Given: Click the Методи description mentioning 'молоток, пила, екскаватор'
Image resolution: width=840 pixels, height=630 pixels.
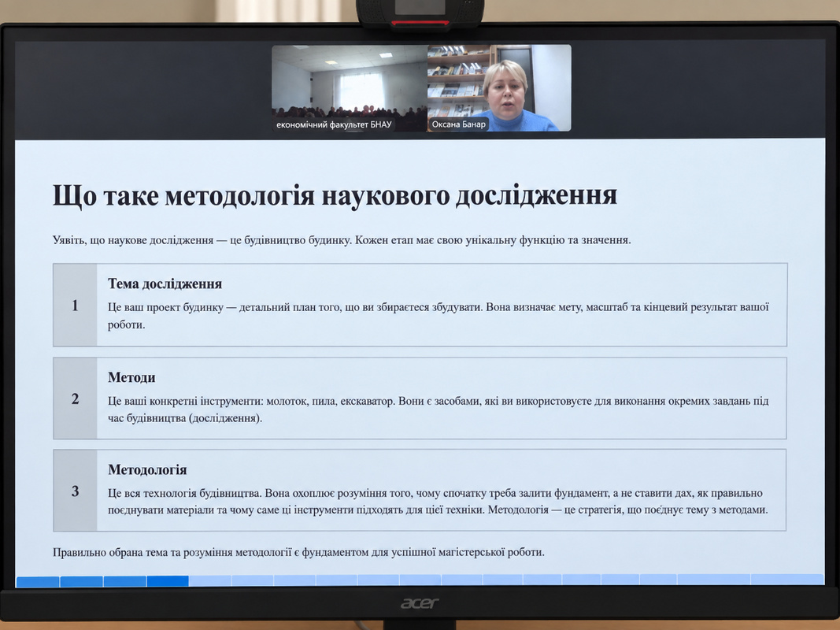Looking at the screenshot, I should (x=439, y=409).
